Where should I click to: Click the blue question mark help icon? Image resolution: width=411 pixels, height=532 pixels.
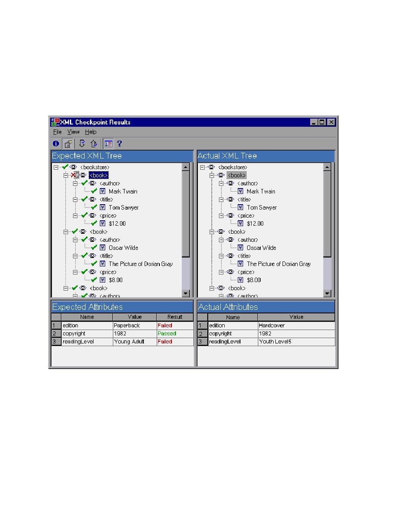(x=120, y=144)
